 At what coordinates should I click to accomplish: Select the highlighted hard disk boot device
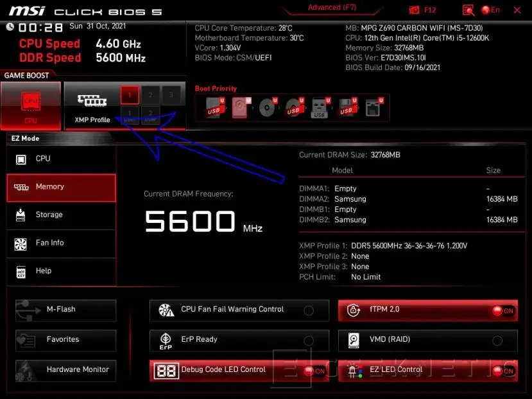click(x=241, y=107)
